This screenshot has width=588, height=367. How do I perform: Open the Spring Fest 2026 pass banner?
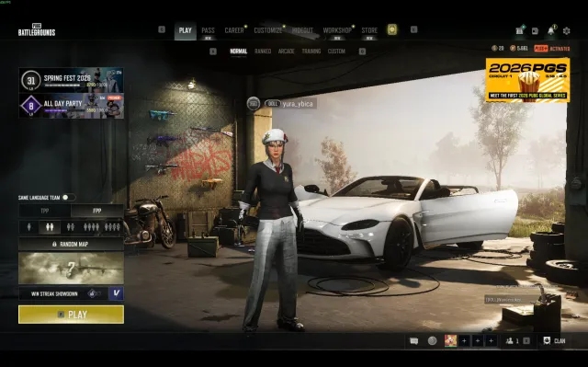click(72, 80)
